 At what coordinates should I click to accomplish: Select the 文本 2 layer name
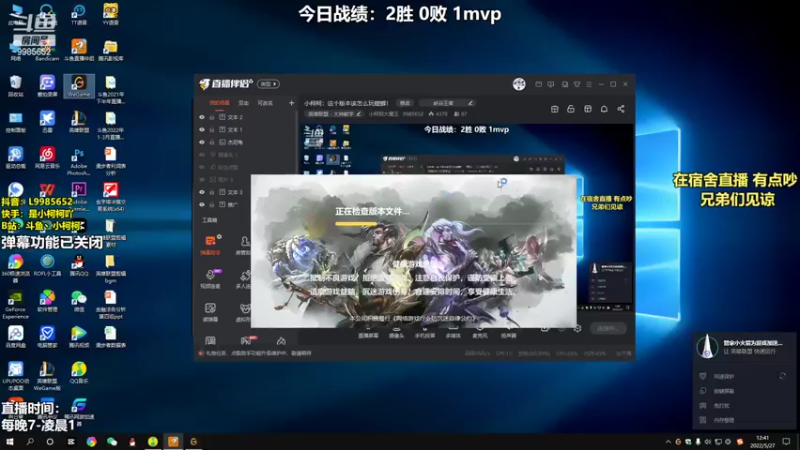pos(235,117)
